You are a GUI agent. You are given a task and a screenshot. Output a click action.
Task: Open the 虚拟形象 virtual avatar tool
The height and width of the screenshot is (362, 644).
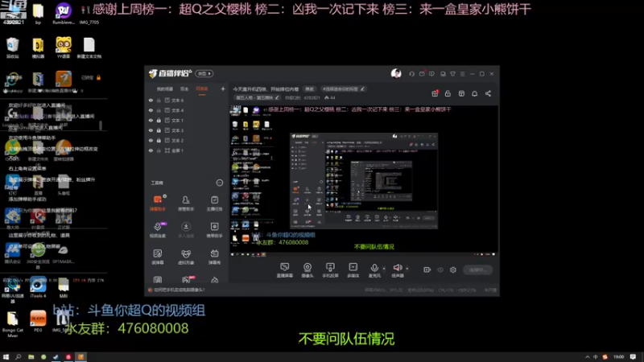[x=186, y=257]
